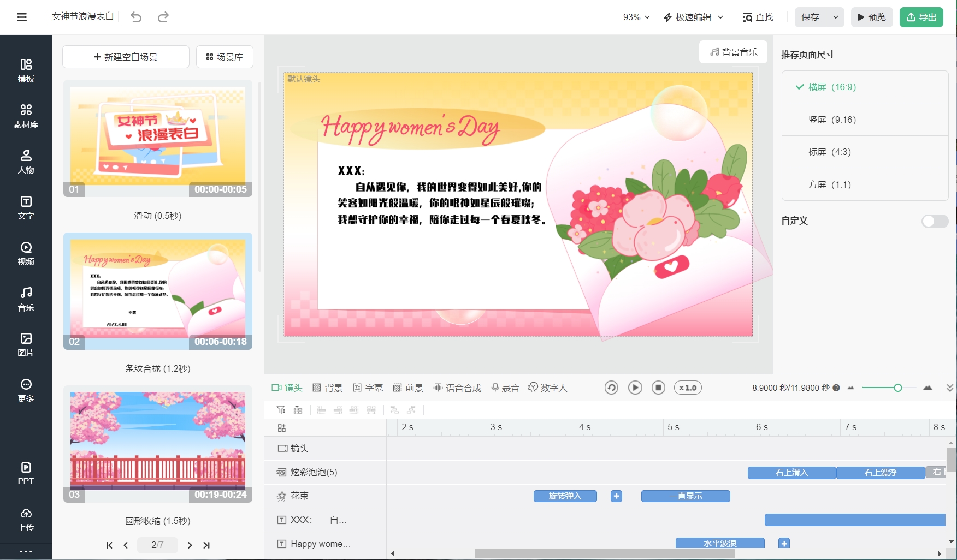Select scene 03 cherry blossom thumbnail

pos(158,444)
